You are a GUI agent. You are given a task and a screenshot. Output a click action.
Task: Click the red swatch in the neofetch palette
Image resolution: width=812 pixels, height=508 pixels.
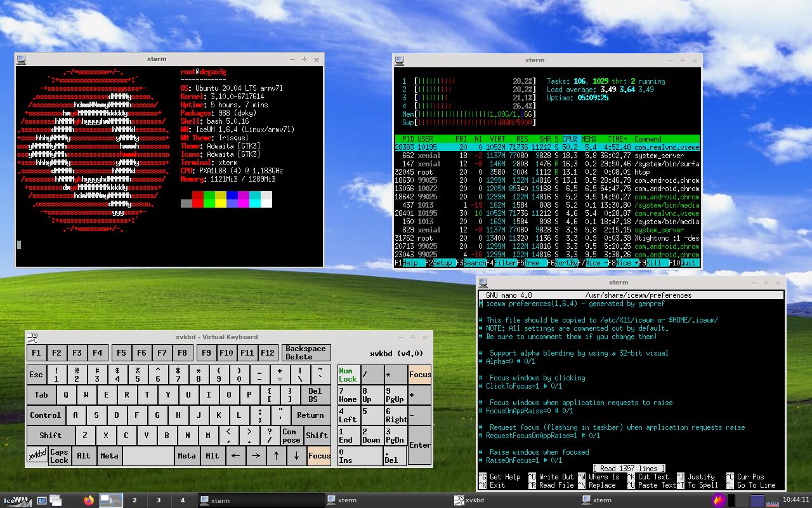[x=197, y=200]
